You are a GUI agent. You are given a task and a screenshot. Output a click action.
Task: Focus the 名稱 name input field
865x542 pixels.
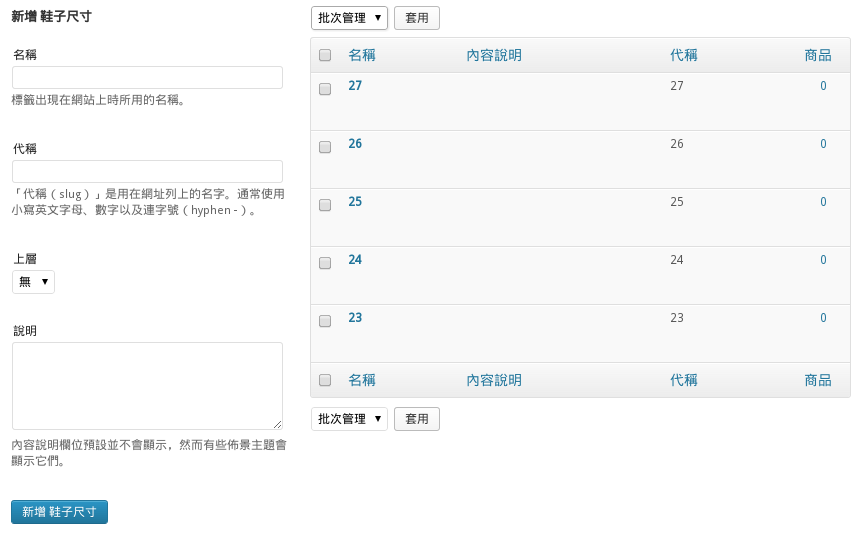pos(147,78)
